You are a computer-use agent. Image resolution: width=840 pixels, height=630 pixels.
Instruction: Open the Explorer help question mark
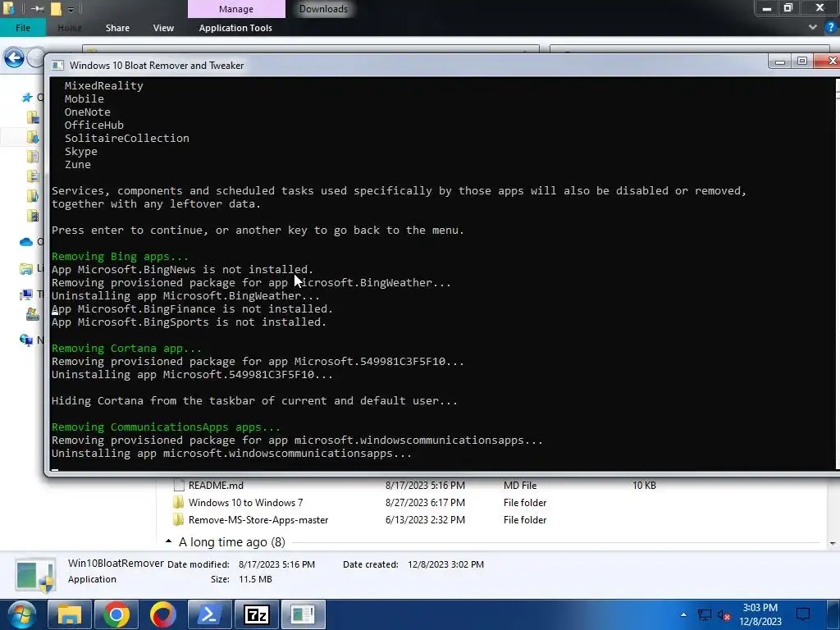click(831, 27)
